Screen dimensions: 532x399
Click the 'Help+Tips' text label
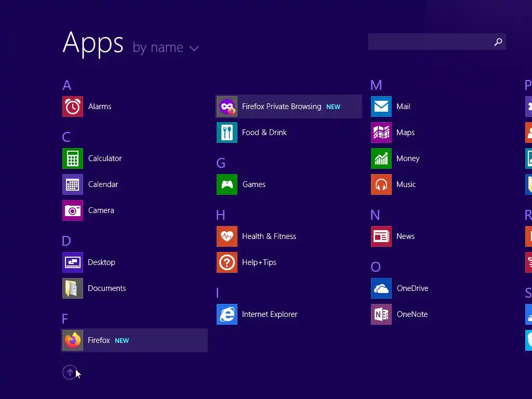click(259, 262)
